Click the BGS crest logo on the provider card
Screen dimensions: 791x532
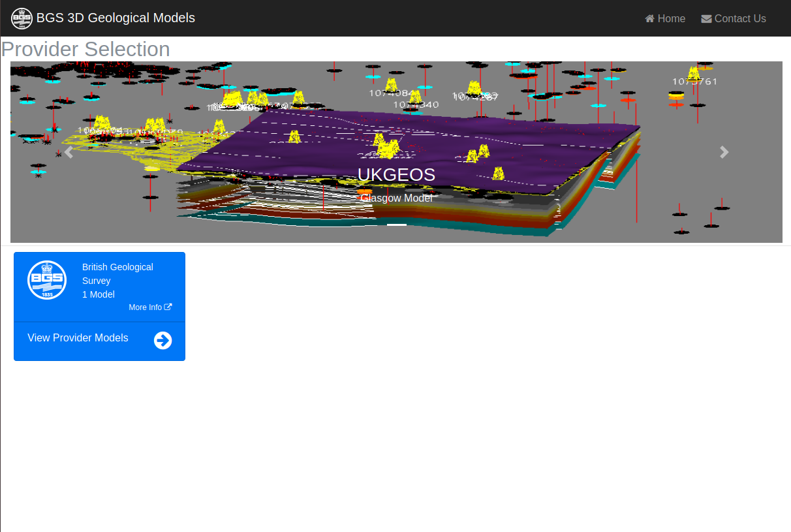47,280
